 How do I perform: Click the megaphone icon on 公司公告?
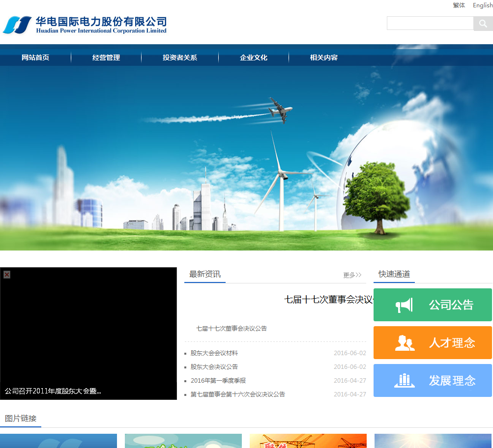coord(404,305)
